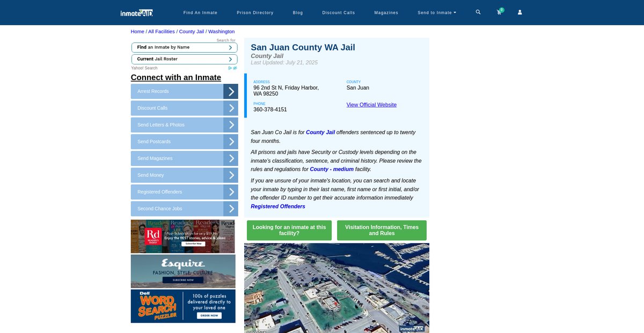Open the Esquire magazine advertisement banner

183,271
